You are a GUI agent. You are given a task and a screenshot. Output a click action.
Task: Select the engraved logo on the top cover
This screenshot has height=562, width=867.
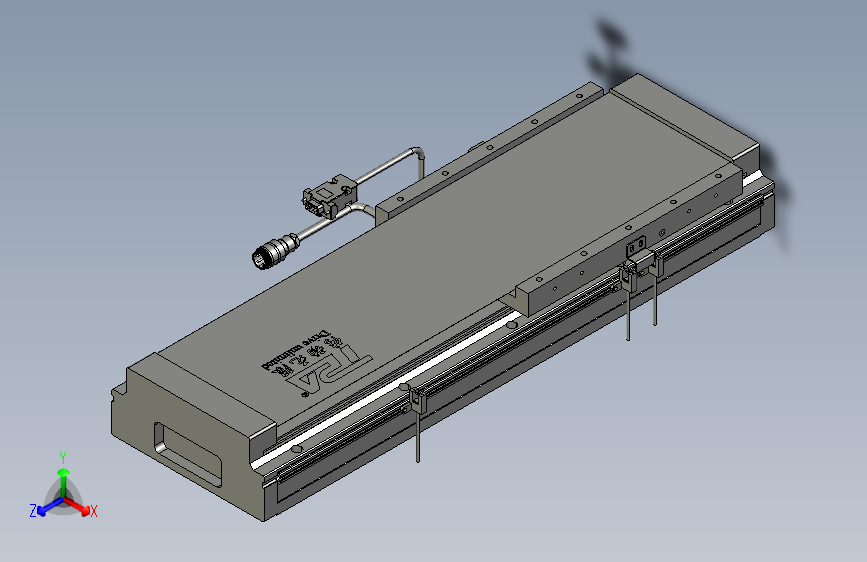pos(316,364)
